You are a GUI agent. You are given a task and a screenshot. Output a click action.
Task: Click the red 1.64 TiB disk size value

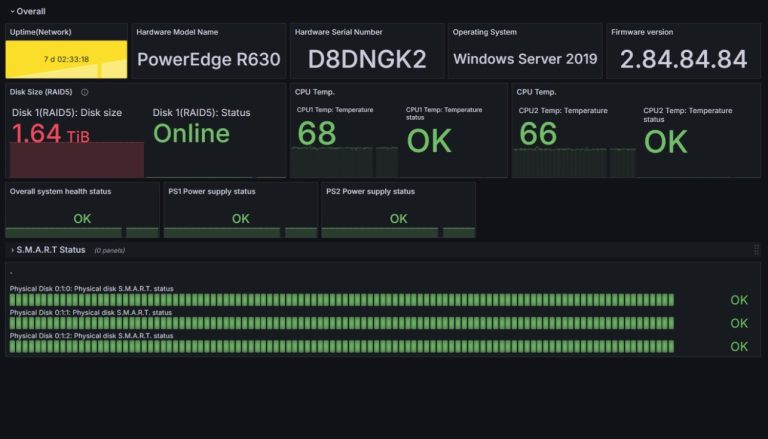pos(50,134)
